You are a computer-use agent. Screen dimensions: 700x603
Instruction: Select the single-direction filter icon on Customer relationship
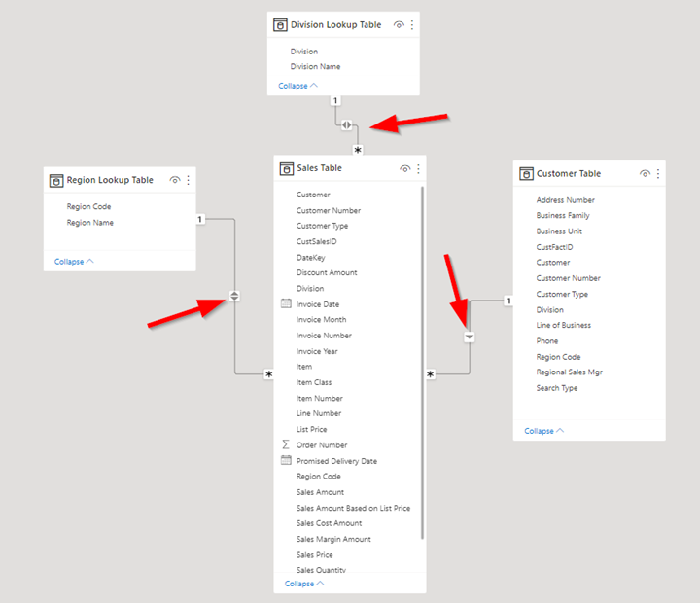tap(470, 337)
